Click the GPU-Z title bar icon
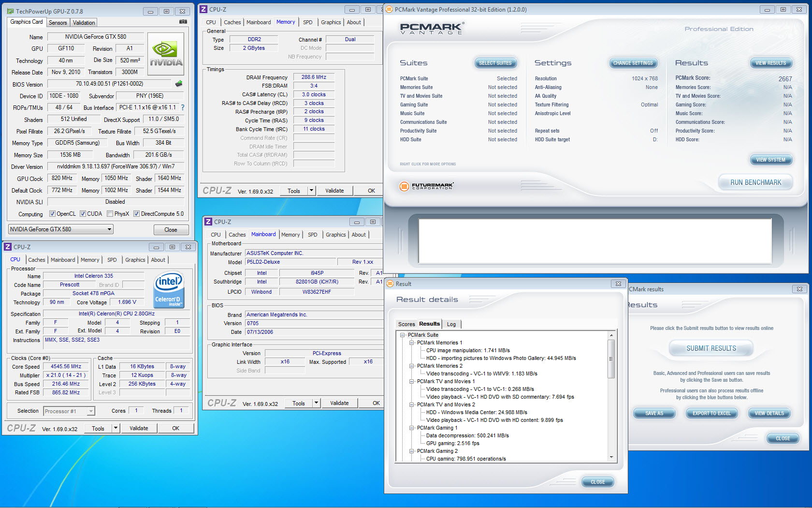812x508 pixels. coord(11,11)
